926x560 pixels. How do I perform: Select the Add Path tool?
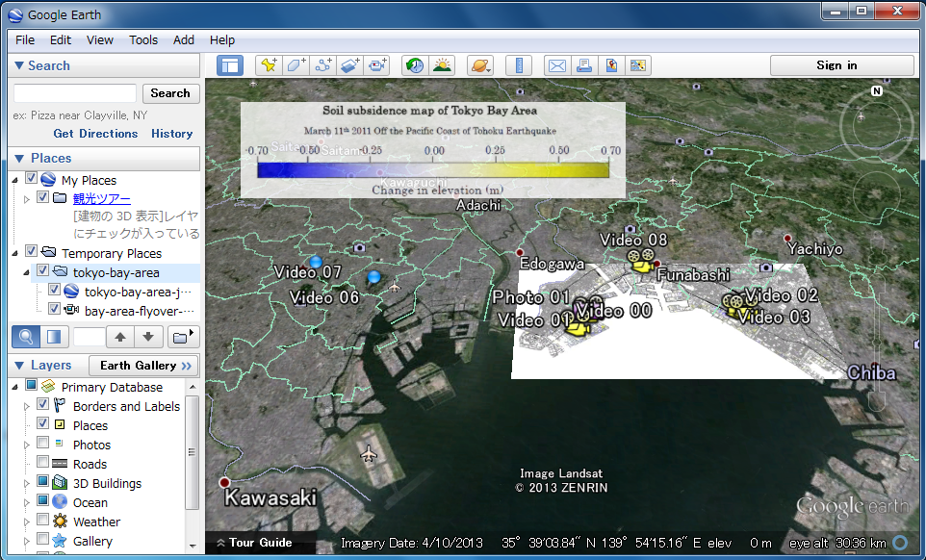coord(323,65)
